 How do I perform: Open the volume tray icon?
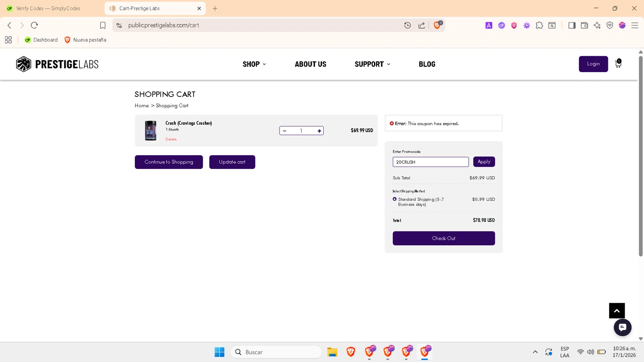(x=591, y=352)
